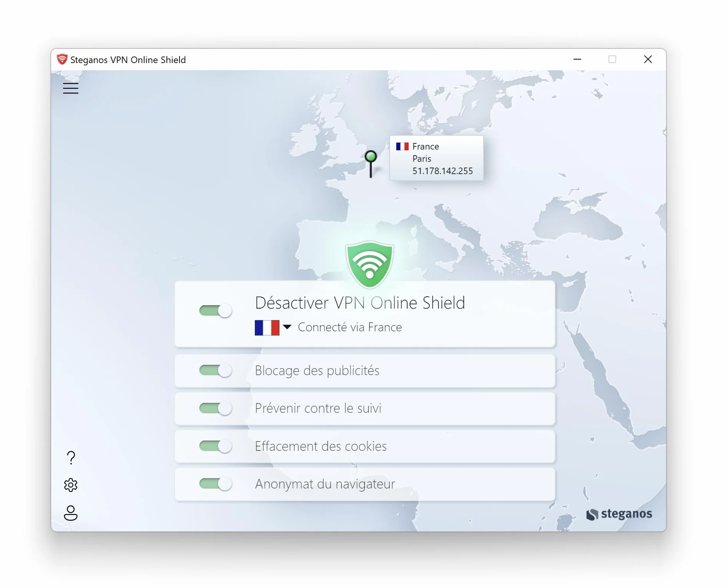The height and width of the screenshot is (588, 728).
Task: Open the hamburger menu
Action: click(x=71, y=88)
